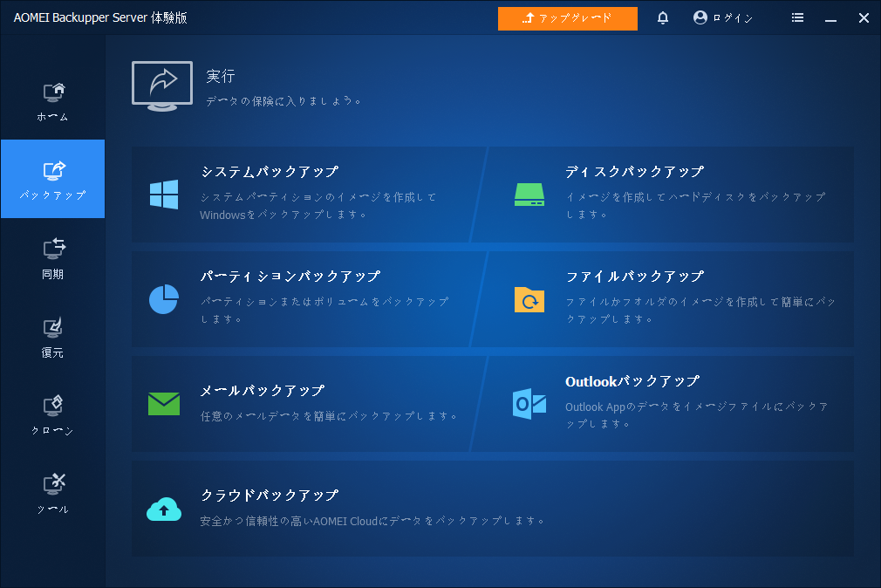The image size is (881, 588).
Task: Open the 復元 restore sidebar icon
Action: coord(53,328)
